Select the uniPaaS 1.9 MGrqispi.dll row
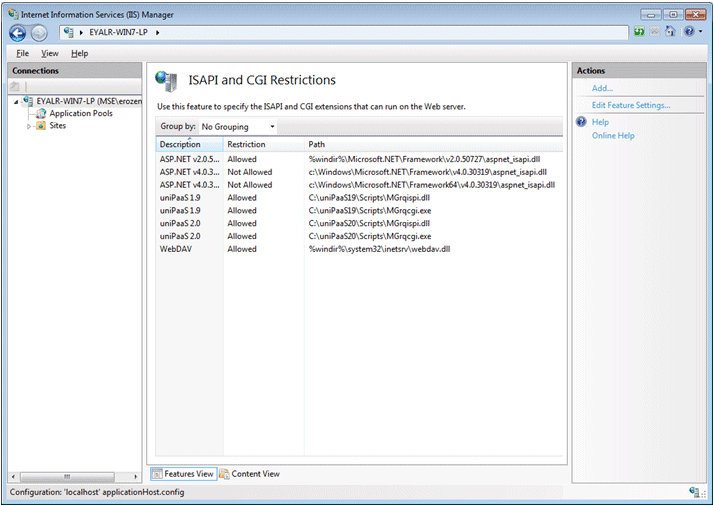The height and width of the screenshot is (506, 714). 359,198
